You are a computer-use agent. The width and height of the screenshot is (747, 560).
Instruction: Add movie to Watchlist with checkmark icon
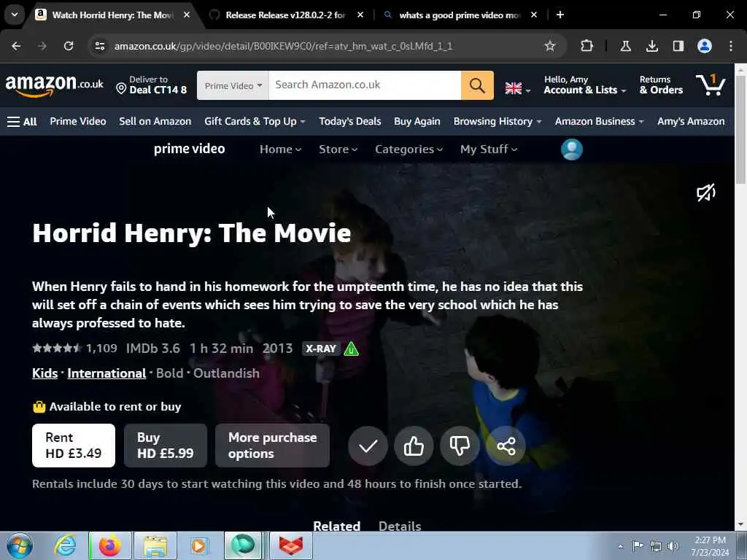click(x=368, y=446)
